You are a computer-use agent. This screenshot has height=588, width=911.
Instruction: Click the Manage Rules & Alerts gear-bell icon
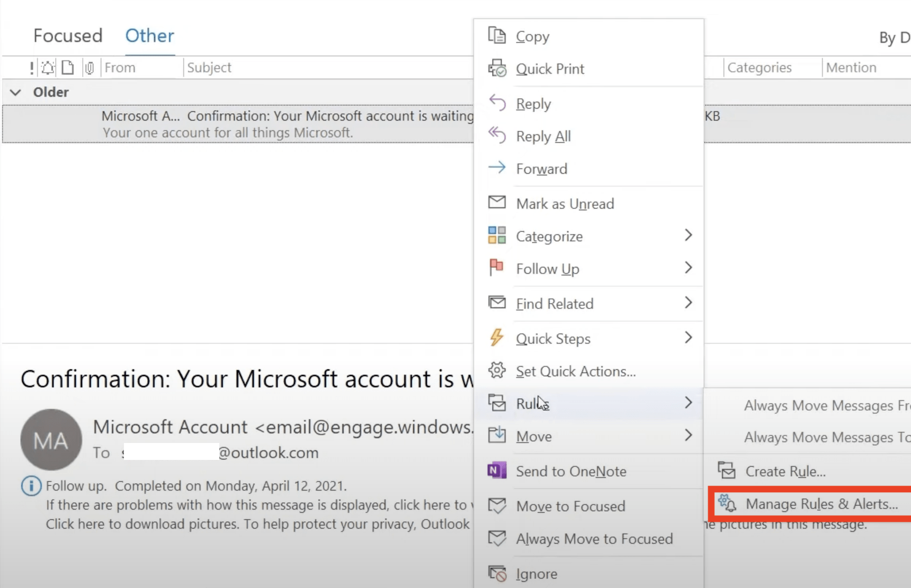point(727,503)
